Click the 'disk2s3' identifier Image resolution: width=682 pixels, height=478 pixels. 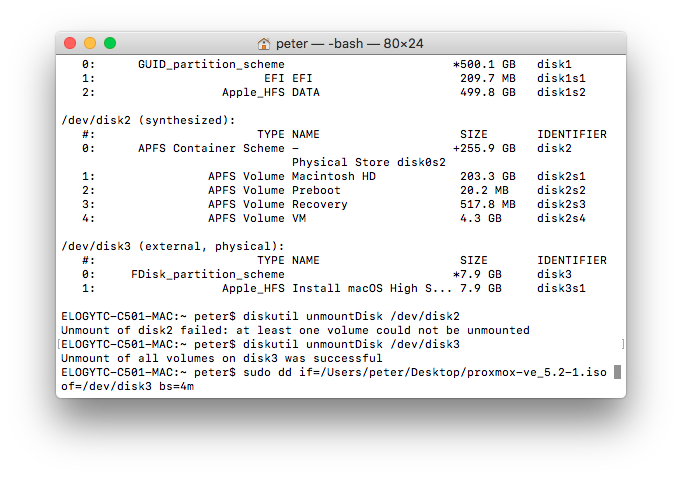click(561, 204)
